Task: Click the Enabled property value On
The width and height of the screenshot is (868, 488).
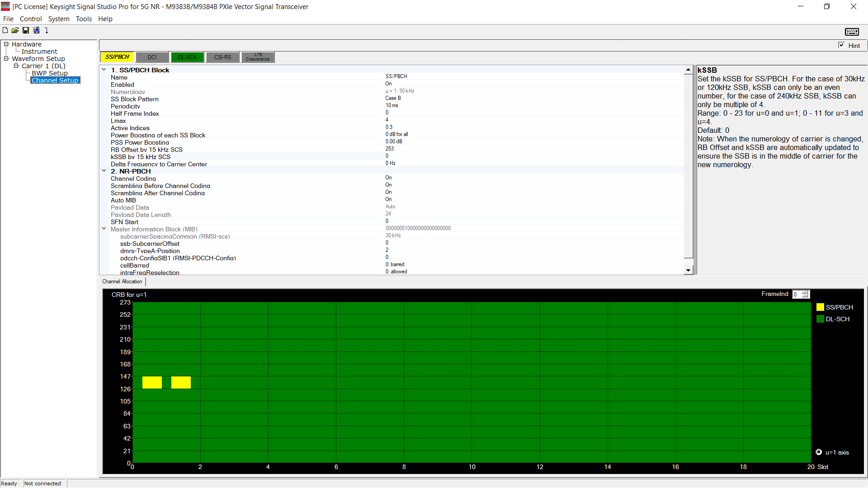Action: point(388,84)
